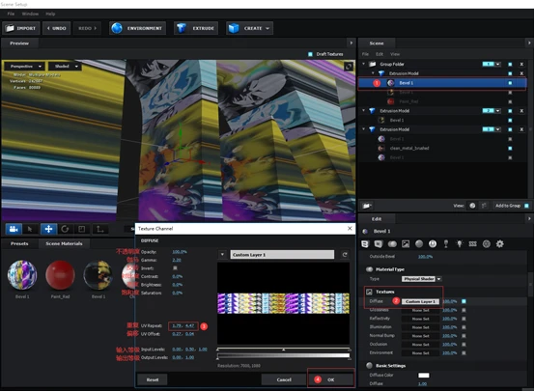
Task: Open the CREATE dropdown arrow
Action: coord(267,28)
